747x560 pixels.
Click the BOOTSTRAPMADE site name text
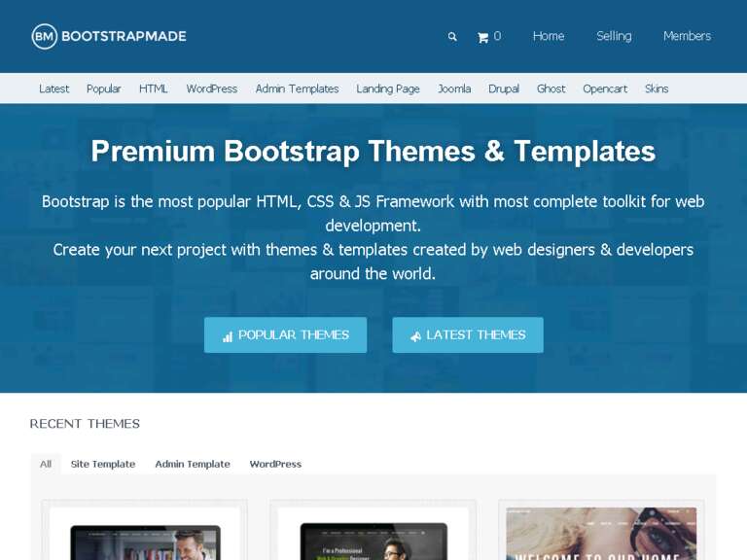coord(124,36)
